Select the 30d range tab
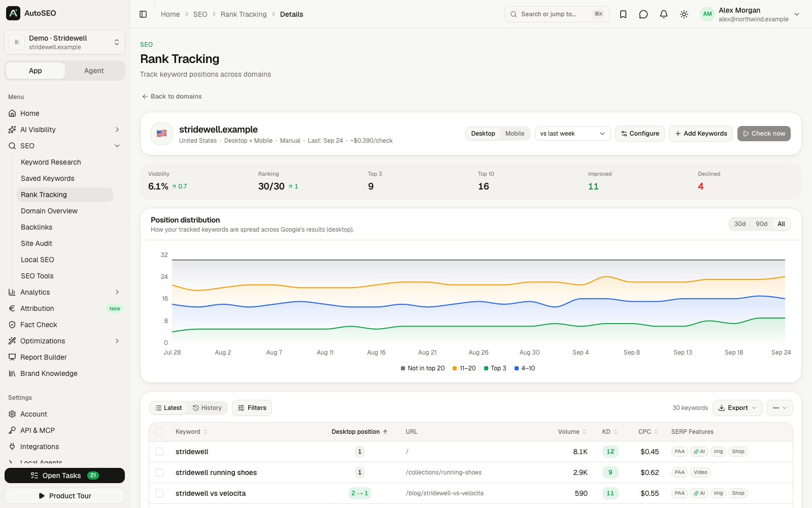Screen dimensions: 812x508 (x=740, y=224)
